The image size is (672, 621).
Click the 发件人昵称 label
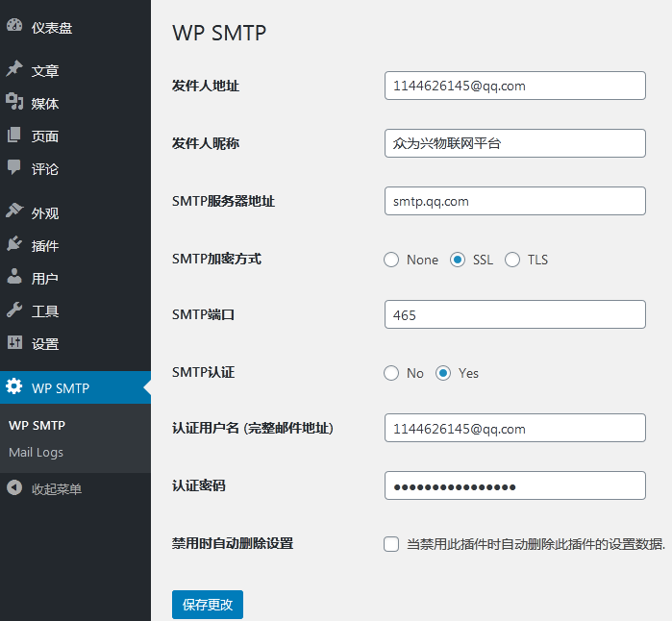point(206,143)
